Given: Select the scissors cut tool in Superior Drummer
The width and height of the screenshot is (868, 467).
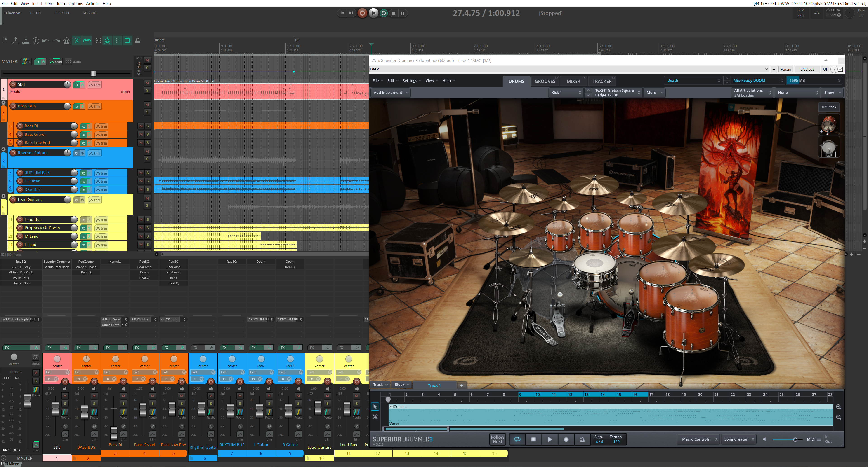Looking at the screenshot, I should click(x=375, y=417).
